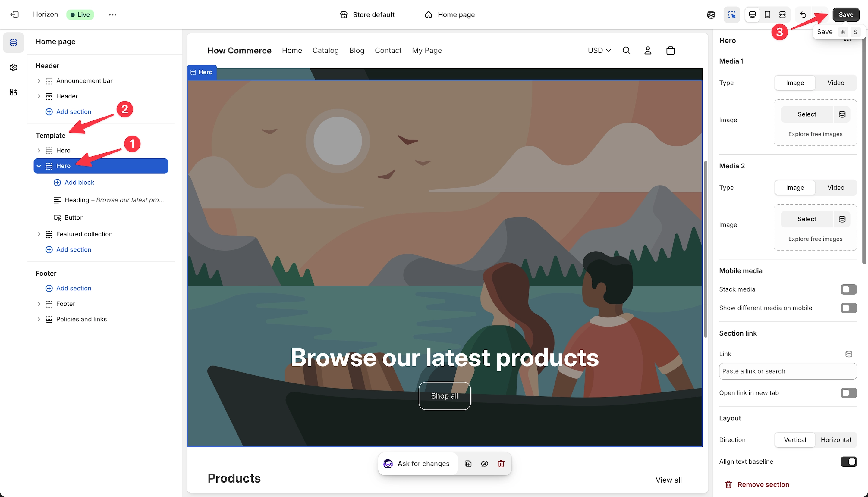868x497 pixels.
Task: Click the undo arrow
Action: click(803, 15)
